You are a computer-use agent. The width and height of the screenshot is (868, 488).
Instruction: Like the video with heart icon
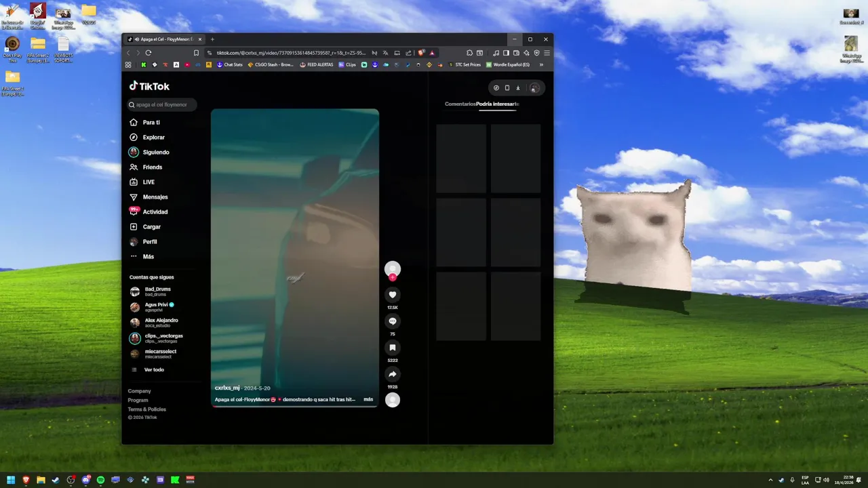[393, 295]
